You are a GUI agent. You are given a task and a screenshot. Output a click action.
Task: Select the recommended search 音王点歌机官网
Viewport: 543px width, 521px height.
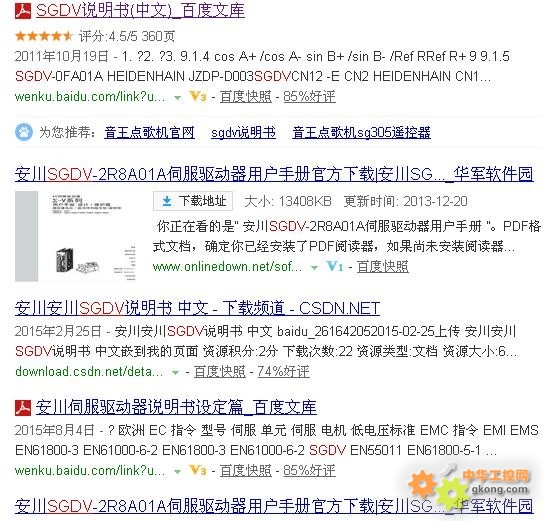pos(149,132)
